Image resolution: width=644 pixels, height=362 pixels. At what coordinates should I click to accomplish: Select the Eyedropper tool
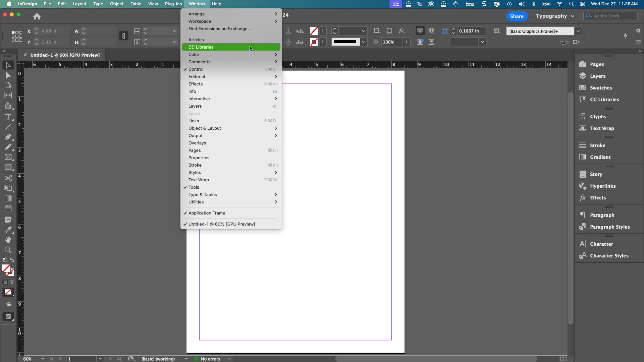[8, 230]
